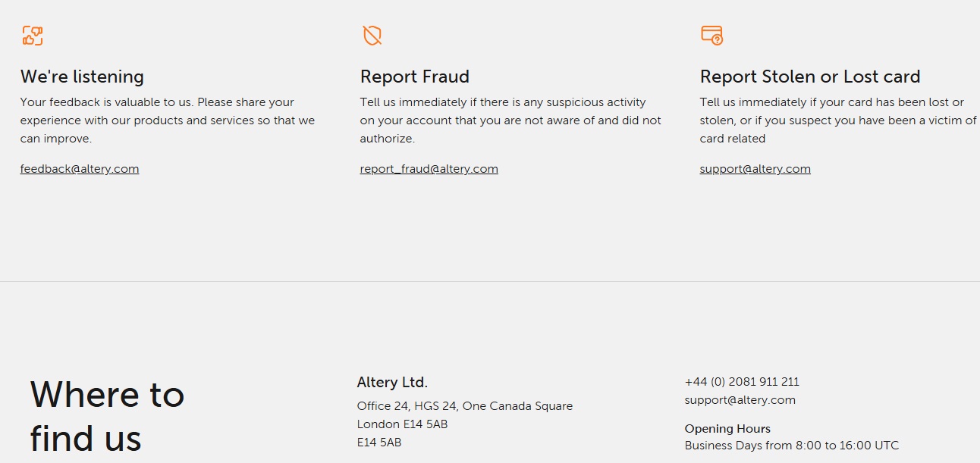Select the We're listening heading
Screen dimensions: 980x463
(x=82, y=77)
